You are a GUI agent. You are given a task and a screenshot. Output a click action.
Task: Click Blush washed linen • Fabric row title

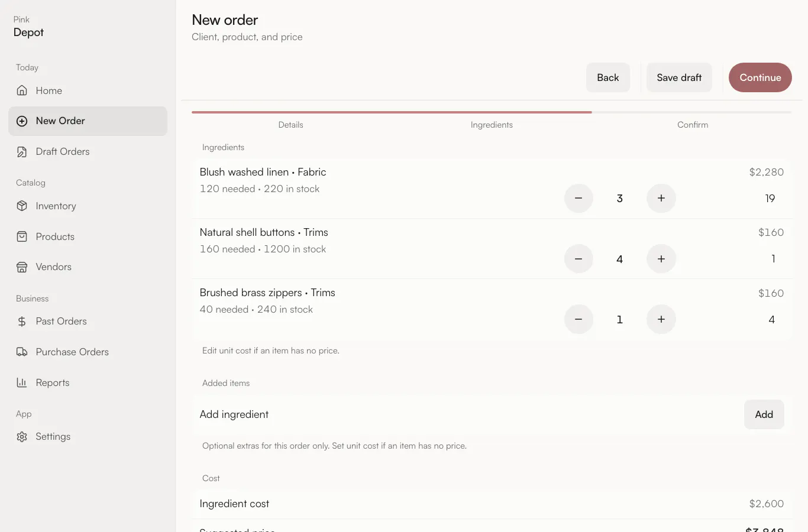(x=263, y=172)
